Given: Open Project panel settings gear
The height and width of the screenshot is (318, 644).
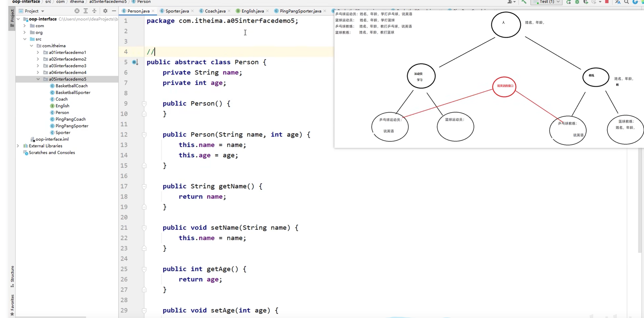Looking at the screenshot, I should click(105, 11).
